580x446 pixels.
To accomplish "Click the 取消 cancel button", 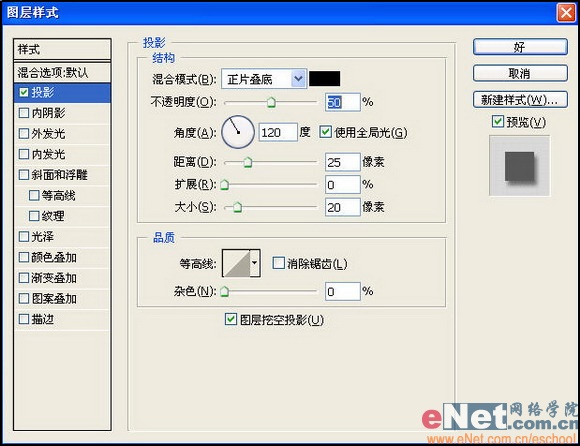I will (520, 73).
